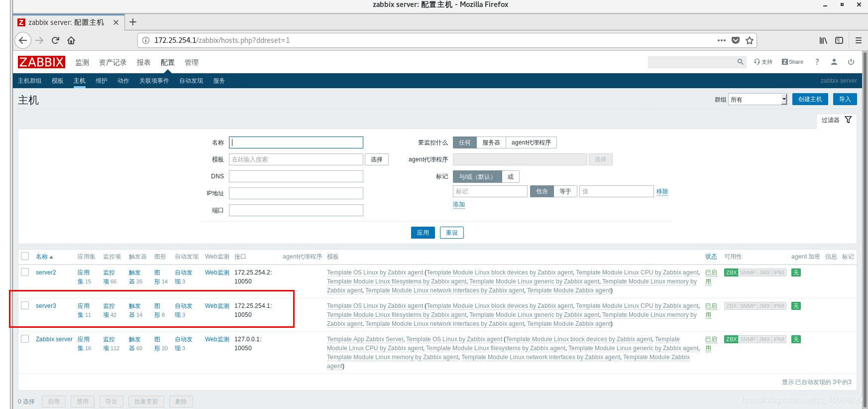This screenshot has width=868, height=409.
Task: Focus the Zabbix global search field
Action: click(x=692, y=62)
